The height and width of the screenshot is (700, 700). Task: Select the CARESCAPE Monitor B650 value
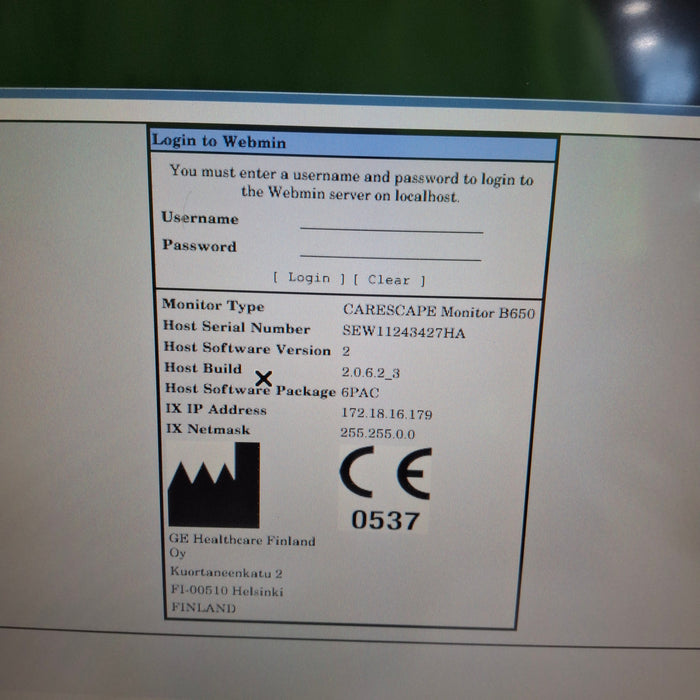pos(438,312)
